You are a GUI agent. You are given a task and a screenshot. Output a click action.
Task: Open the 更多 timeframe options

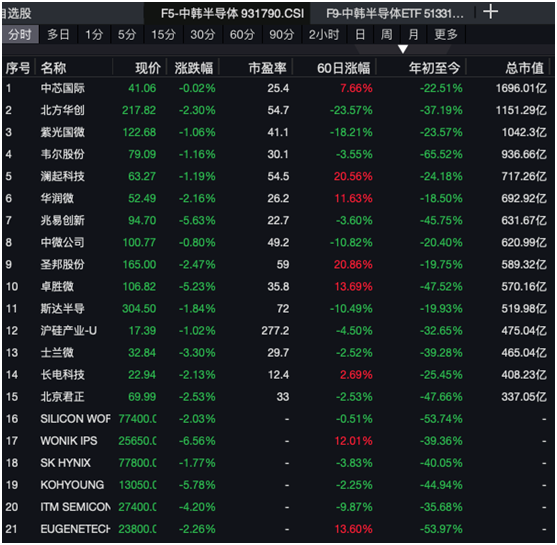(x=446, y=35)
